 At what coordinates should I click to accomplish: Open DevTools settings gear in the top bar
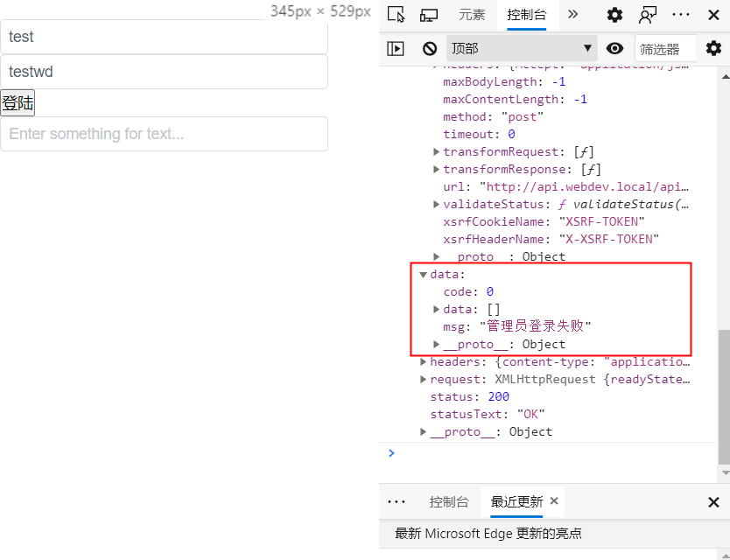614,15
